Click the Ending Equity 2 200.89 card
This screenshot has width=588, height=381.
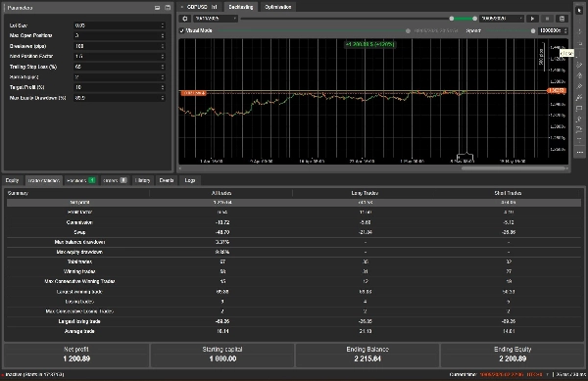coord(513,355)
